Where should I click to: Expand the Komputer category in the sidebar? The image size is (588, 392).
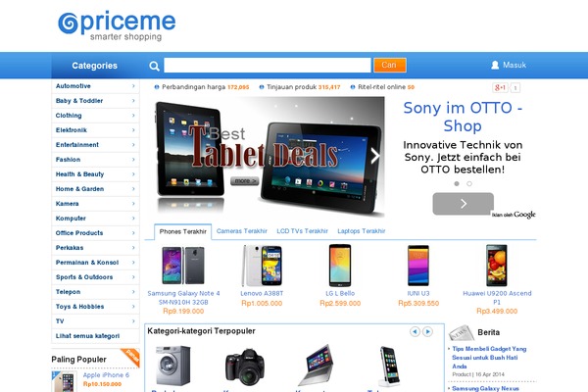[95, 219]
